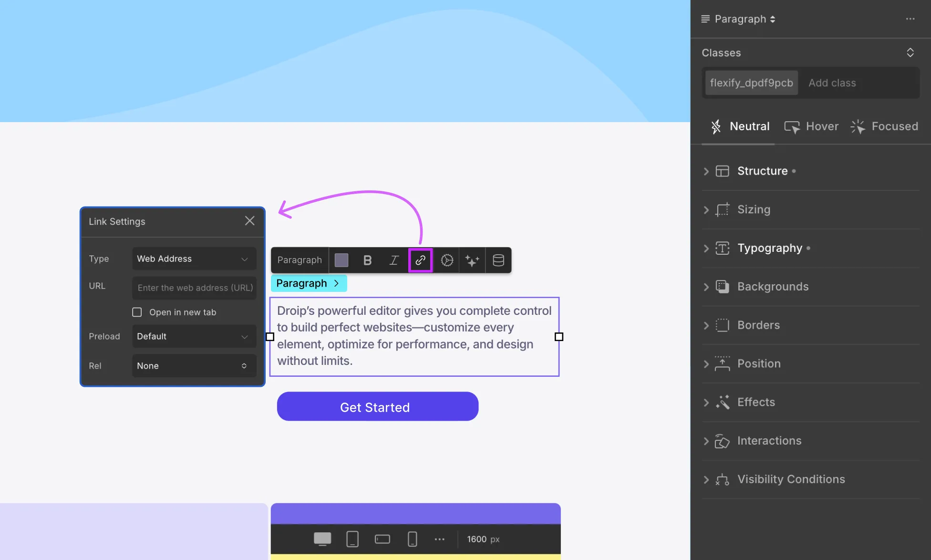Click the Get Started button
Image resolution: width=931 pixels, height=560 pixels.
tap(377, 406)
